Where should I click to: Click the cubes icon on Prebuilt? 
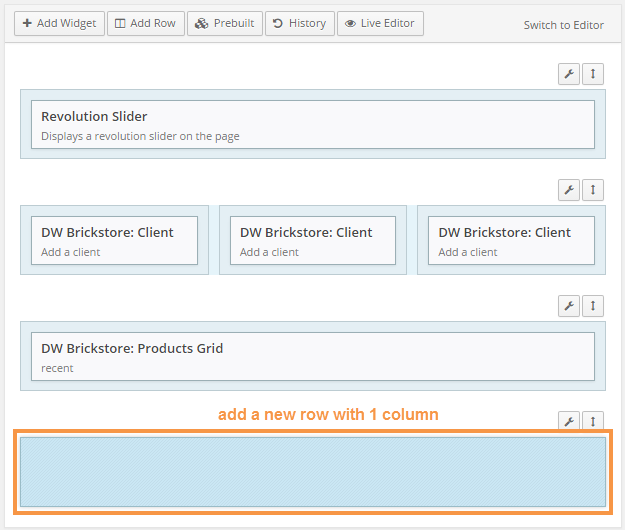pyautogui.click(x=201, y=24)
